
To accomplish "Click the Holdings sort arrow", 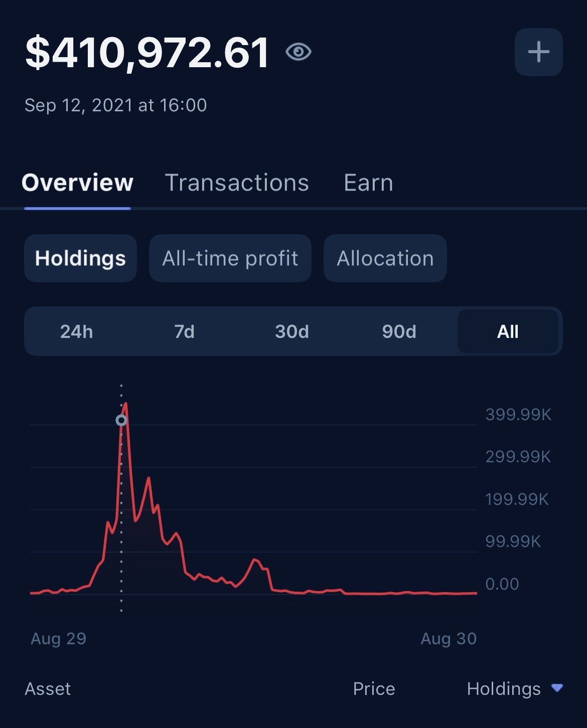I will [x=557, y=687].
